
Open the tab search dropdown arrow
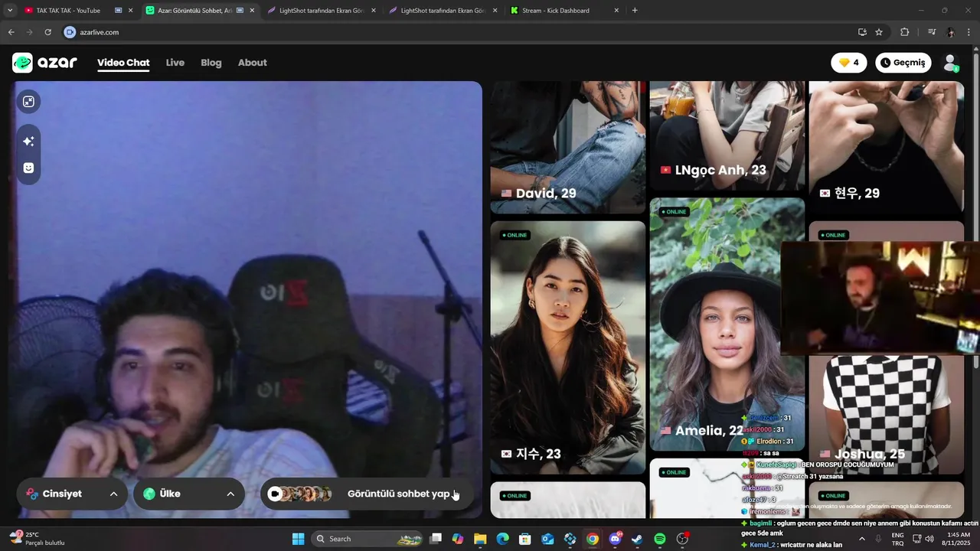pos(10,11)
